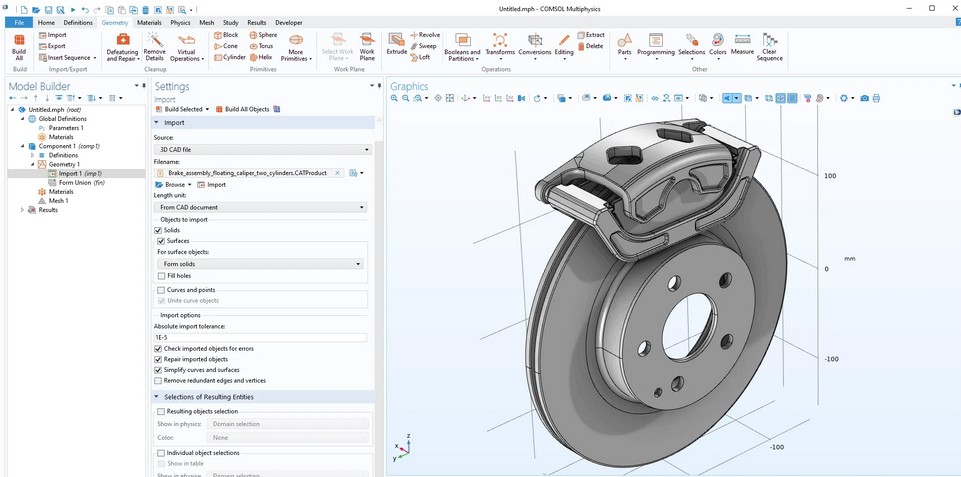Open the Source dropdown list
The width and height of the screenshot is (961, 477).
pos(262,149)
